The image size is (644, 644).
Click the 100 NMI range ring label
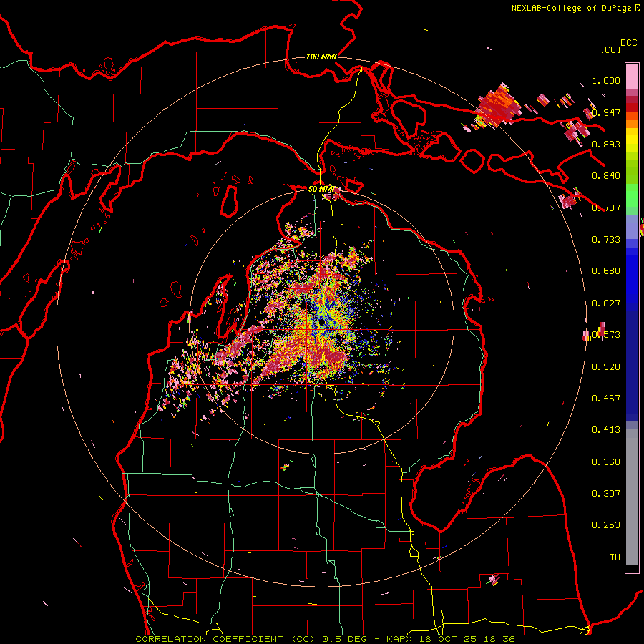click(x=321, y=57)
